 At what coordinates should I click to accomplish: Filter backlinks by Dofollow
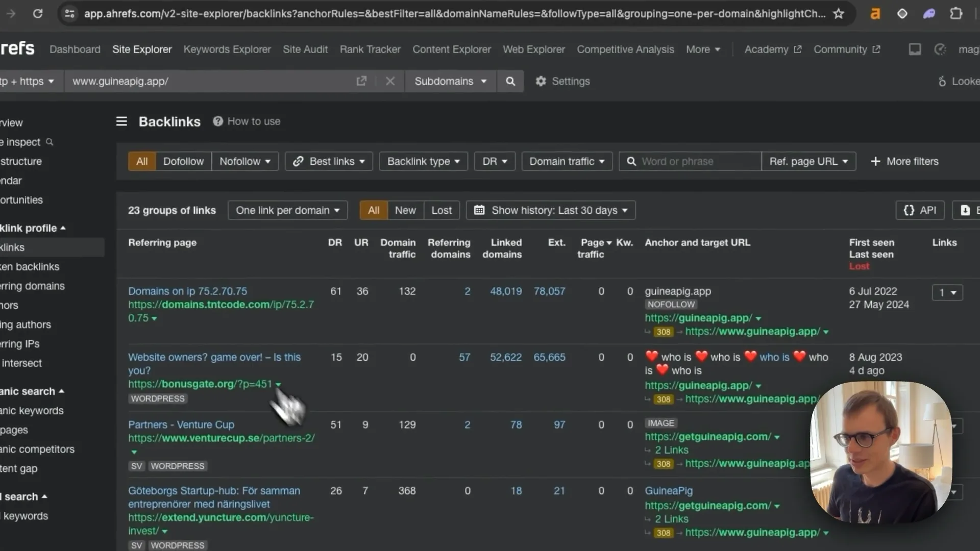[x=183, y=161]
